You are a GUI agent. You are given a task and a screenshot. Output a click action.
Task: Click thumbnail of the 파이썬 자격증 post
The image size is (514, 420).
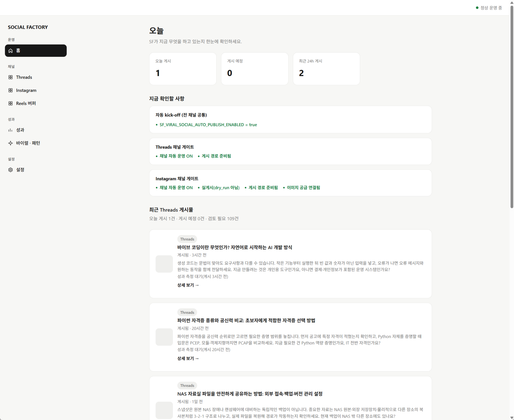click(164, 337)
